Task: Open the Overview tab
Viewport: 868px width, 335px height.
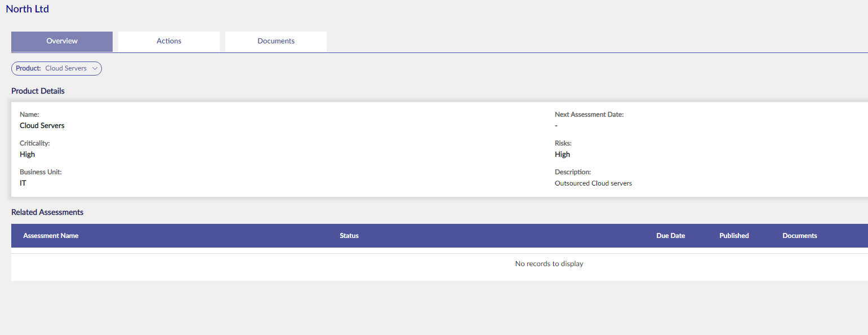Action: pyautogui.click(x=62, y=41)
